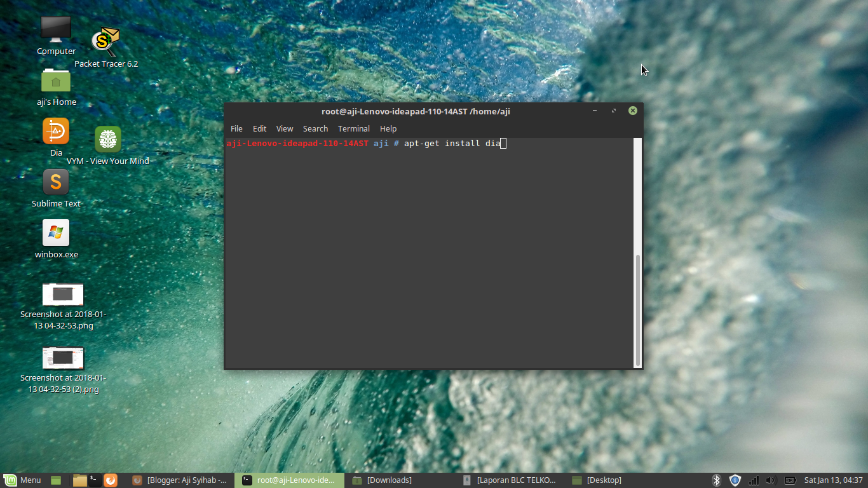This screenshot has height=488, width=868.
Task: Launch Firefox from panel launcher
Action: click(111, 480)
